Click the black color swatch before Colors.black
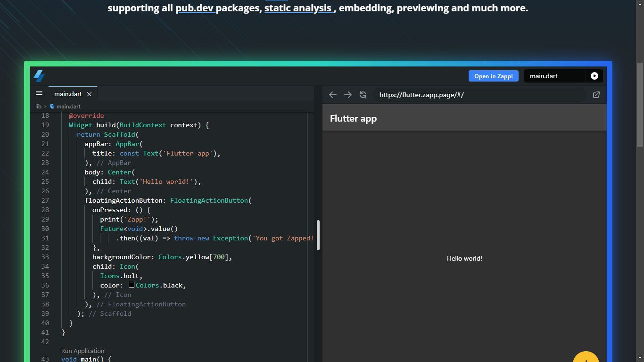 coord(132,285)
